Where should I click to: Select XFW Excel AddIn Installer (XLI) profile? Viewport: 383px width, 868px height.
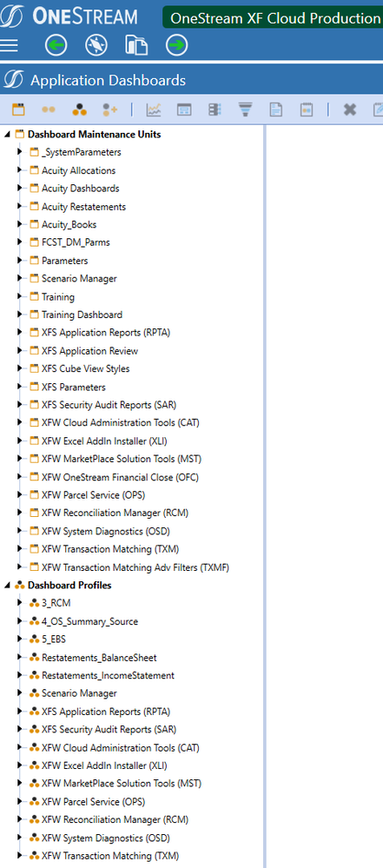click(x=104, y=765)
